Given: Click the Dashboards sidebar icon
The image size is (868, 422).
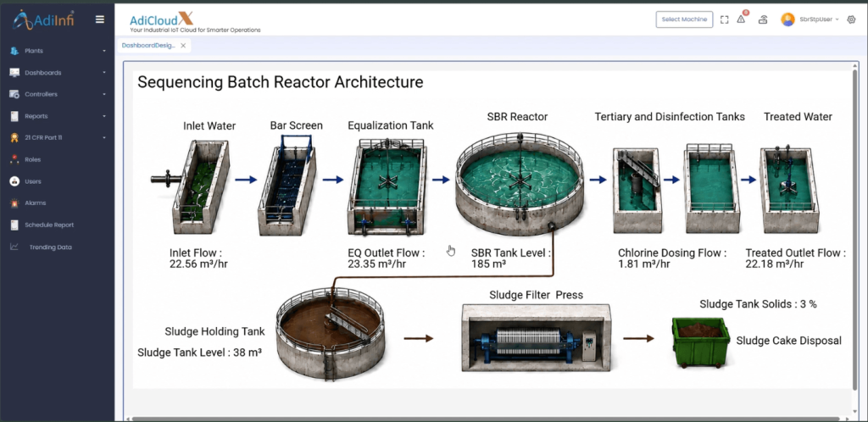Looking at the screenshot, I should [14, 73].
